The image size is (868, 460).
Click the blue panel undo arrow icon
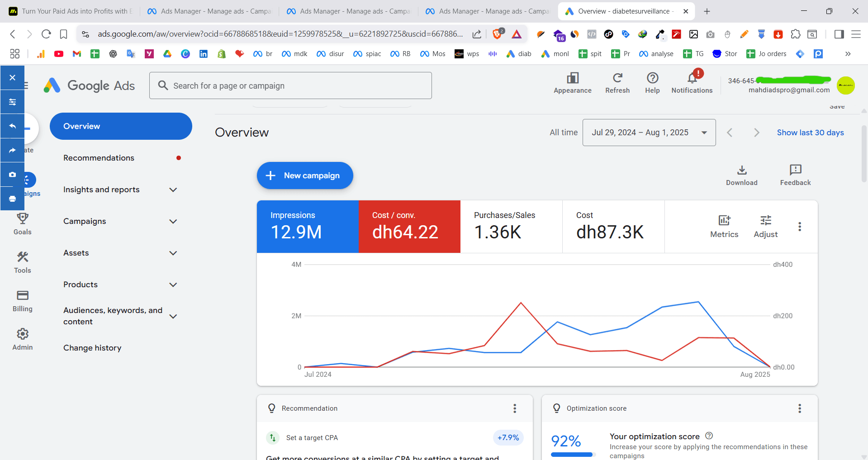coord(12,126)
